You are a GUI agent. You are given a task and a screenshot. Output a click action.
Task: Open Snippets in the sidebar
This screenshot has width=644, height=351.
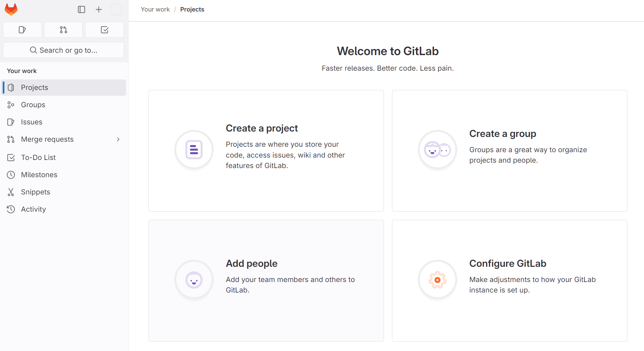click(x=64, y=192)
